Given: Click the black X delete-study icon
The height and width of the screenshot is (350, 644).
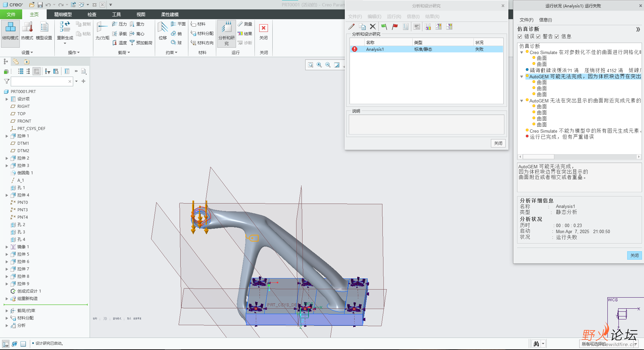Looking at the screenshot, I should click(373, 27).
